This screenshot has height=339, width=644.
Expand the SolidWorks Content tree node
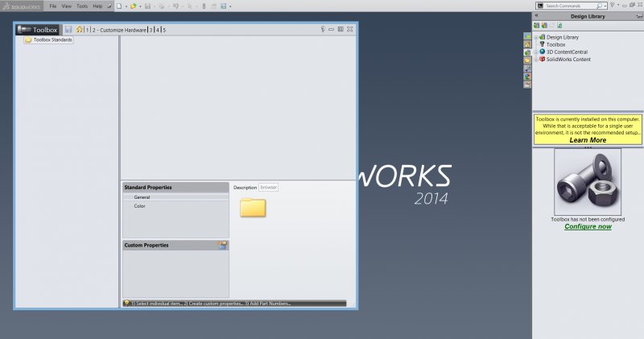pos(536,59)
